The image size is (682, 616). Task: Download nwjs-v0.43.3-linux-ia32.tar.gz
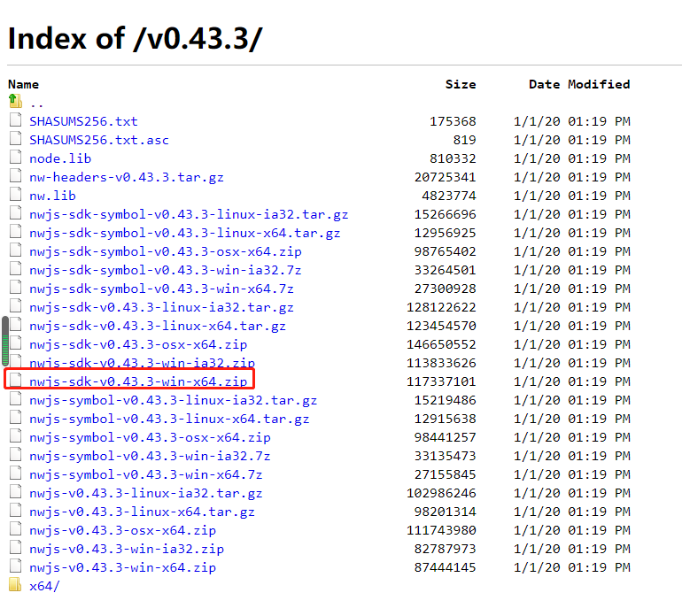(146, 493)
